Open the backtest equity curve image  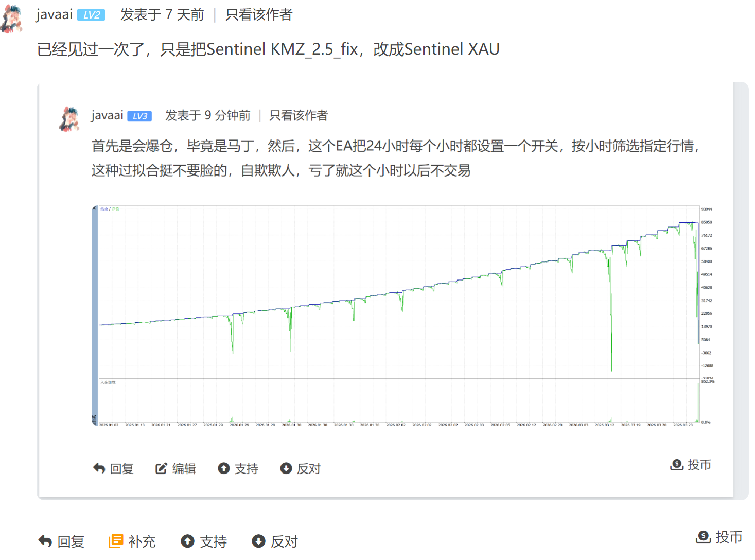tap(403, 316)
